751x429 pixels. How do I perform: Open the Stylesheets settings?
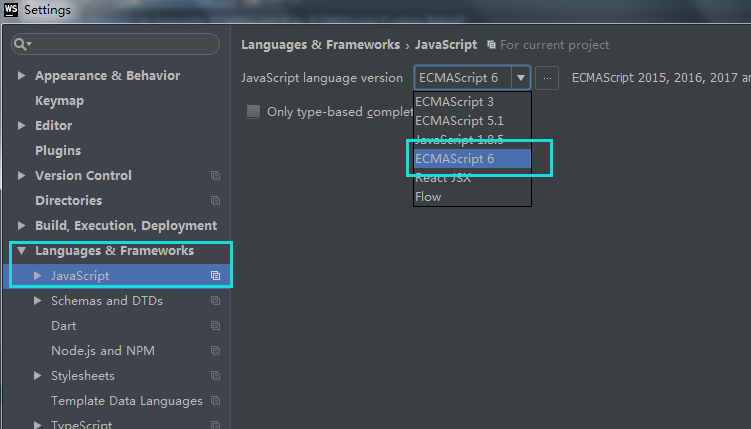pyautogui.click(x=83, y=375)
